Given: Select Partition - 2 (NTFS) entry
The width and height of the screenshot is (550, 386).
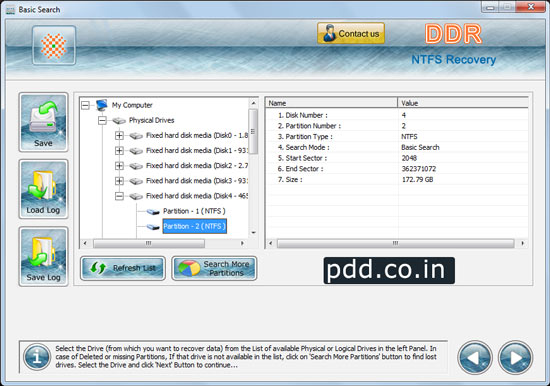Looking at the screenshot, I should pyautogui.click(x=194, y=226).
